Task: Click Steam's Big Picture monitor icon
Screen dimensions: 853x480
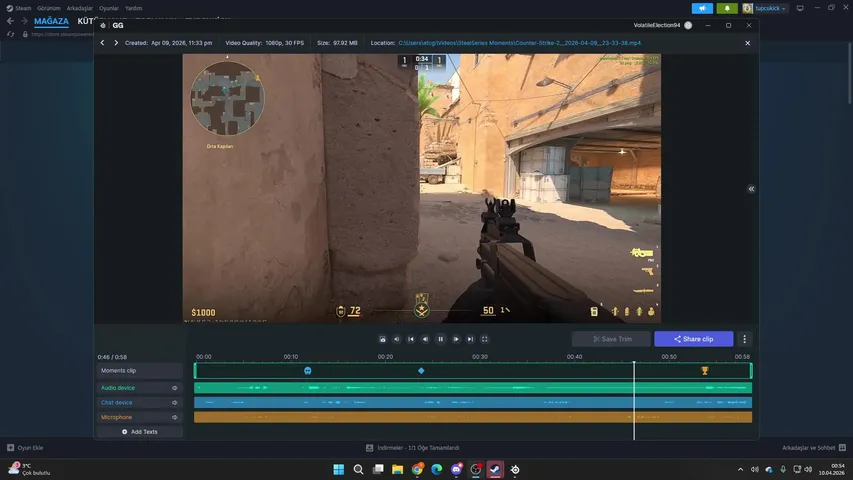Action: click(800, 8)
